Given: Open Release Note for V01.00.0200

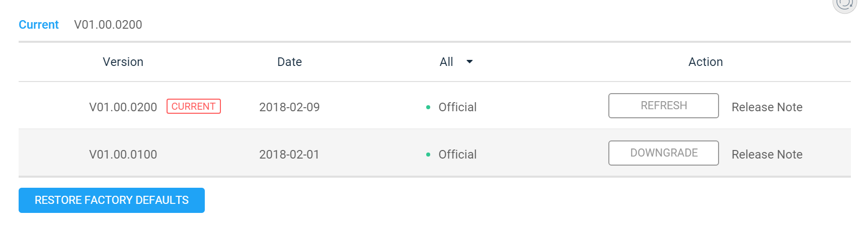Looking at the screenshot, I should (767, 107).
